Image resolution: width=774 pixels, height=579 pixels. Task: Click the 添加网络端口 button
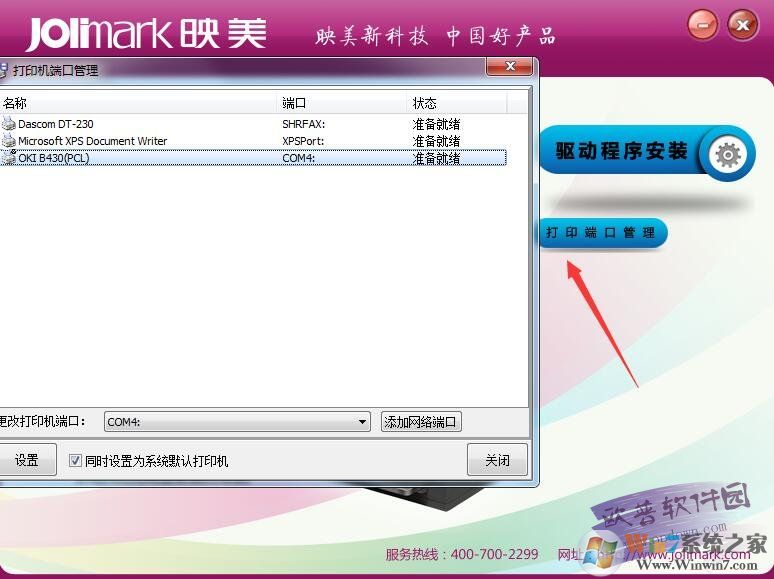click(421, 422)
